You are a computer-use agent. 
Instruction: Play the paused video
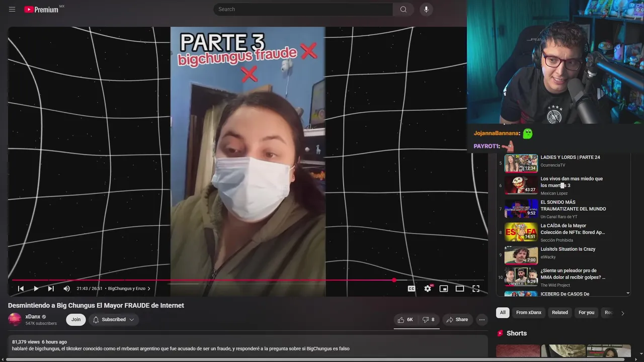click(x=36, y=289)
